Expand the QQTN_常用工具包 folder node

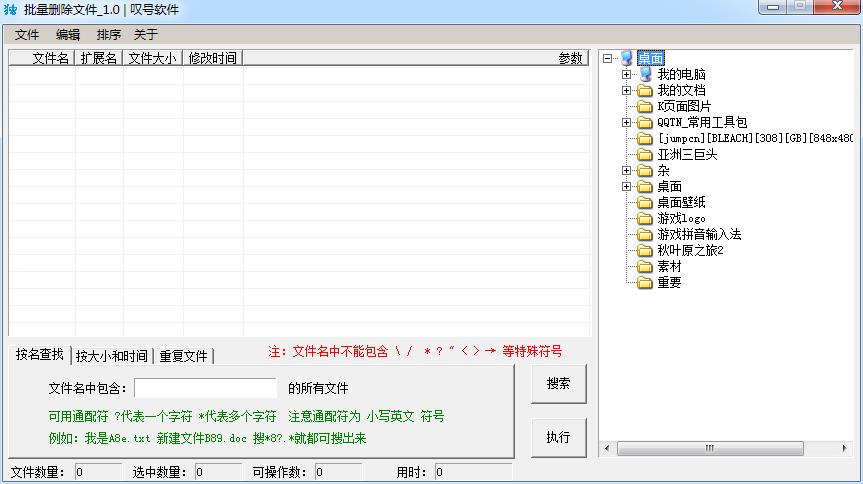626,122
